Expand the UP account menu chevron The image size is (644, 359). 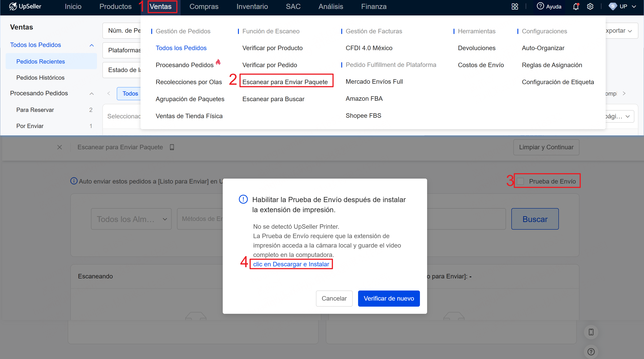(634, 6)
